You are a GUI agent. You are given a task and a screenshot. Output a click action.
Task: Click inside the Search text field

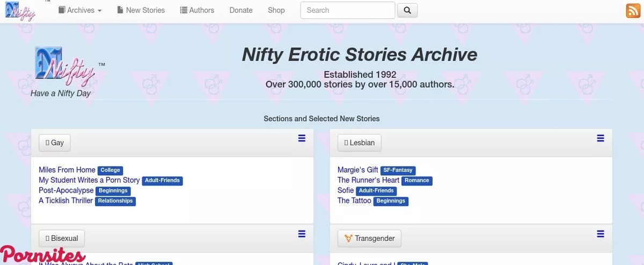(x=347, y=10)
